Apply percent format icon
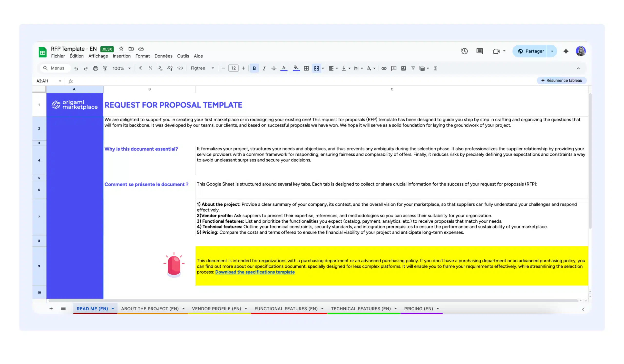Screen dimensions: 624x364 150,68
